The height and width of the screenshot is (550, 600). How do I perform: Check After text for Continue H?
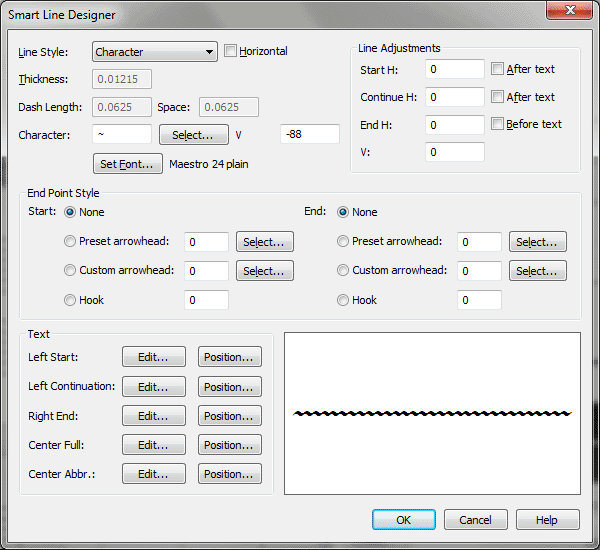[x=498, y=97]
